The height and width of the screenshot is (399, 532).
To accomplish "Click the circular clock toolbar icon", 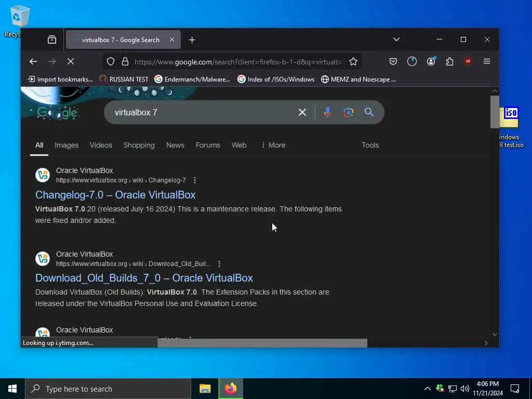I will (x=412, y=61).
